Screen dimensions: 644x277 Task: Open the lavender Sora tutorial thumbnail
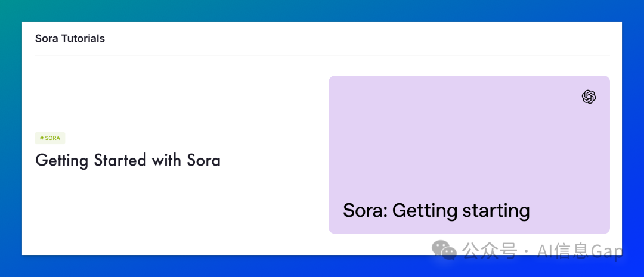(469, 155)
